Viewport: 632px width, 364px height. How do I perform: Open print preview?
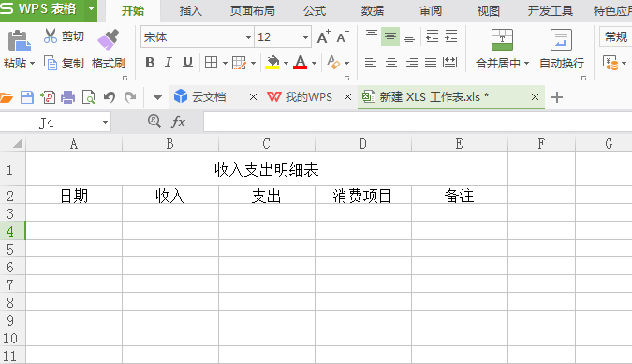89,97
